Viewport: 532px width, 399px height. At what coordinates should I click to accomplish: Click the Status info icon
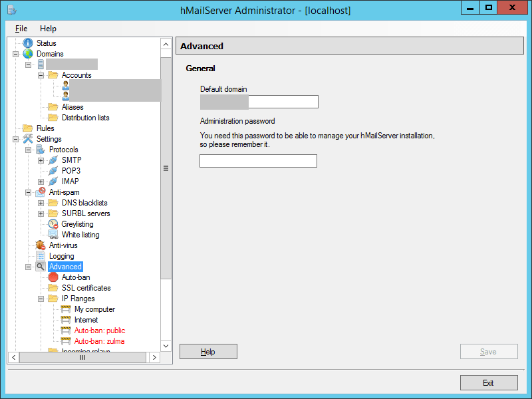click(28, 43)
